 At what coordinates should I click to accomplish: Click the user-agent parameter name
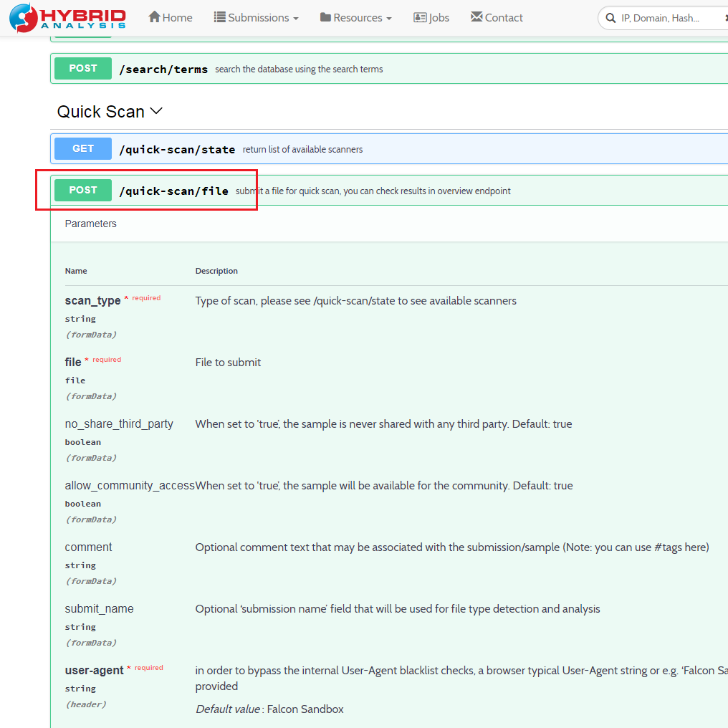coord(95,671)
